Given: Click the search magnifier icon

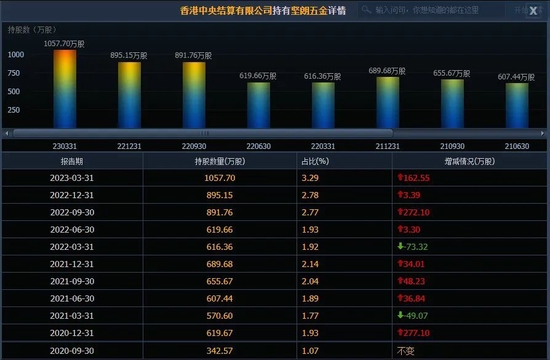Looking at the screenshot, I should click(366, 10).
